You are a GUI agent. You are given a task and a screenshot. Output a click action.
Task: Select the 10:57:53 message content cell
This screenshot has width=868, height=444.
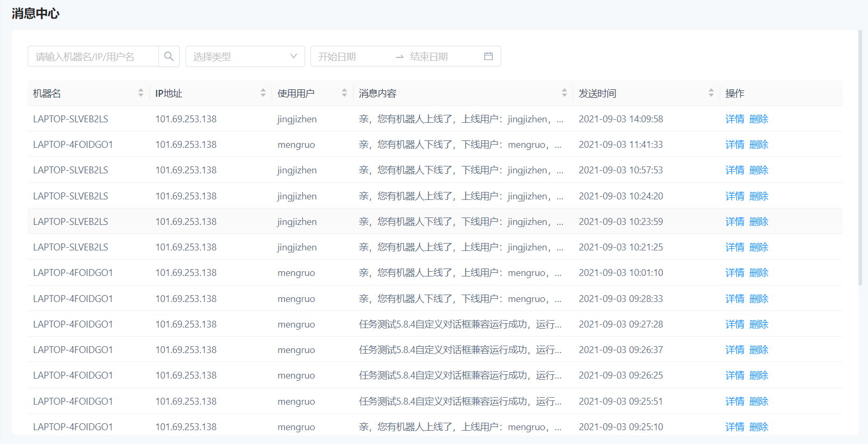[x=460, y=170]
